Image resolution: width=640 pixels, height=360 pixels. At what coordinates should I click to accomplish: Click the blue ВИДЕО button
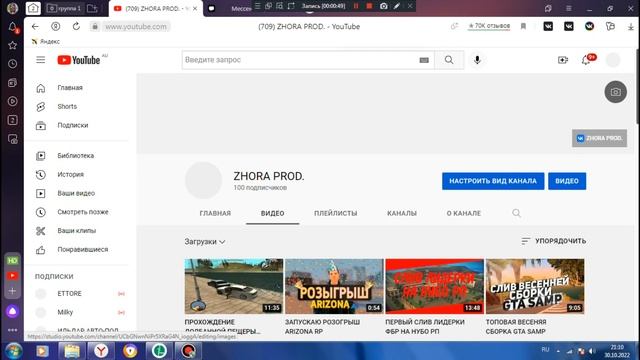tap(567, 181)
